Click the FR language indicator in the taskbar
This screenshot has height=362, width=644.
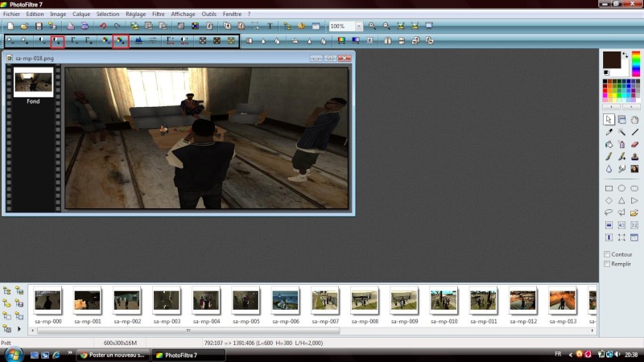(558, 354)
